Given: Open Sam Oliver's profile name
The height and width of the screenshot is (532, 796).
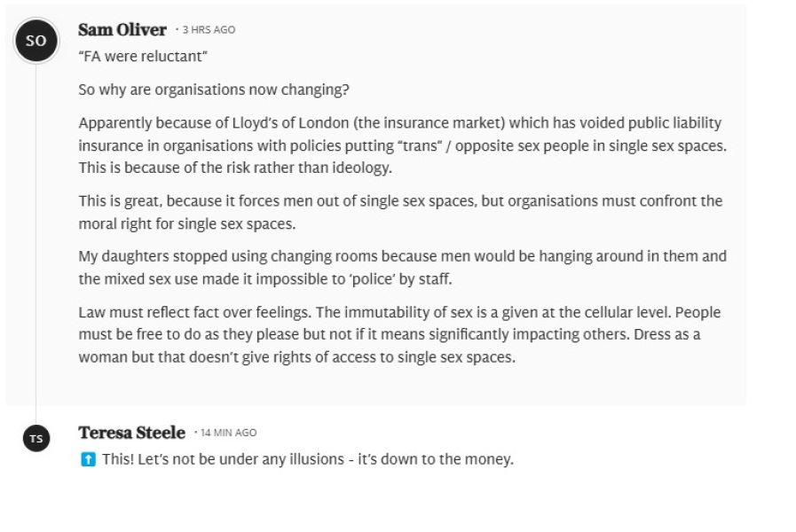Looking at the screenshot, I should pyautogui.click(x=122, y=29).
